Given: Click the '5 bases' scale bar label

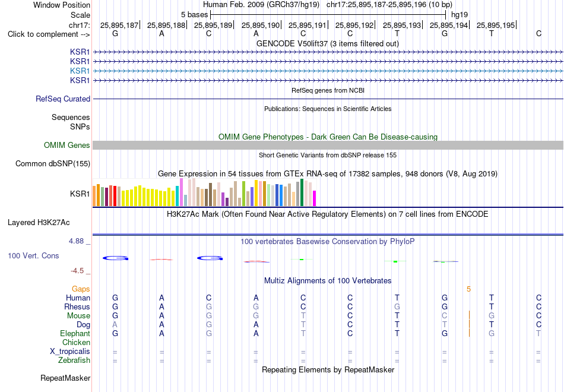Looking at the screenshot, I should pyautogui.click(x=194, y=15).
